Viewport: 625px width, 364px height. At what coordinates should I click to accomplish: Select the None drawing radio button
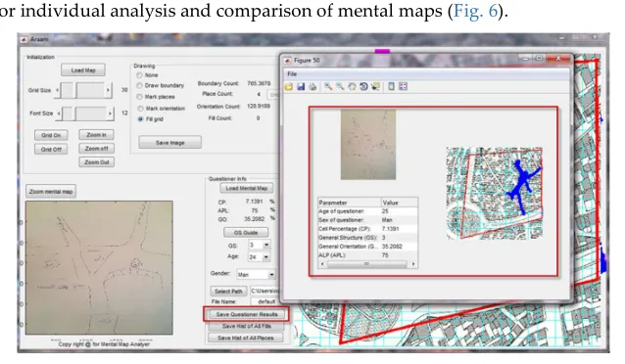pos(139,75)
